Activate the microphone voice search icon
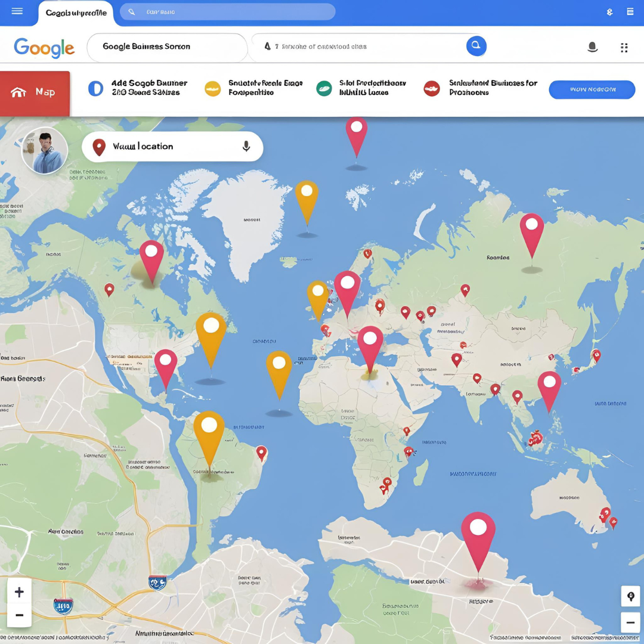Screen dimensions: 644x644 tap(246, 146)
